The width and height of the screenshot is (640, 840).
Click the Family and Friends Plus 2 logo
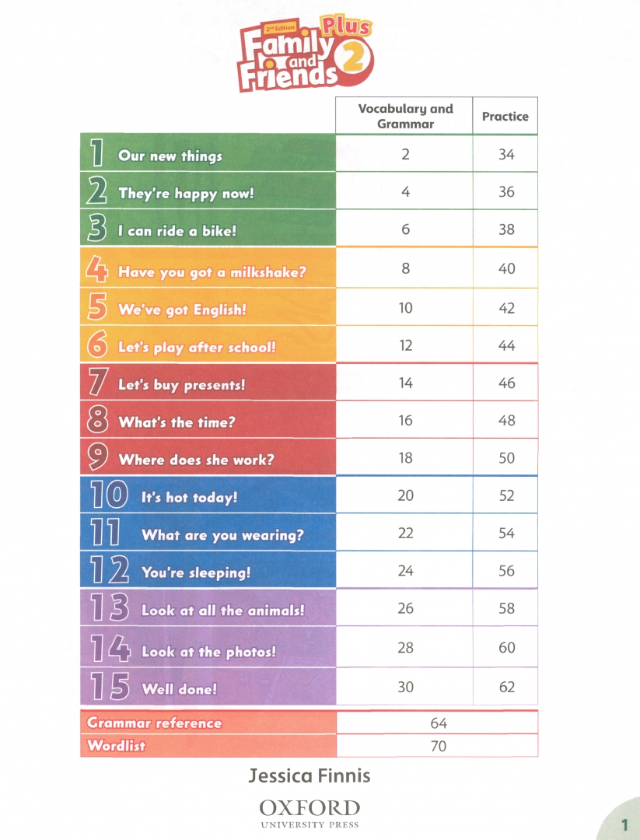pos(306,54)
